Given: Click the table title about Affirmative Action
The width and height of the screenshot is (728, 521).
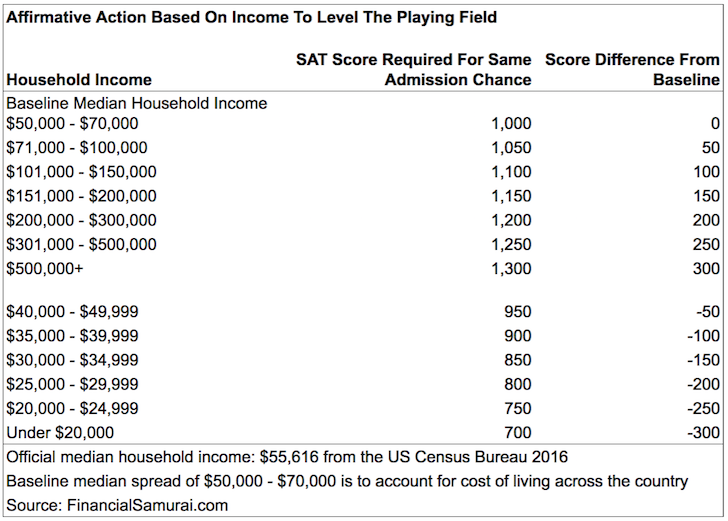Looking at the screenshot, I should (x=252, y=17).
